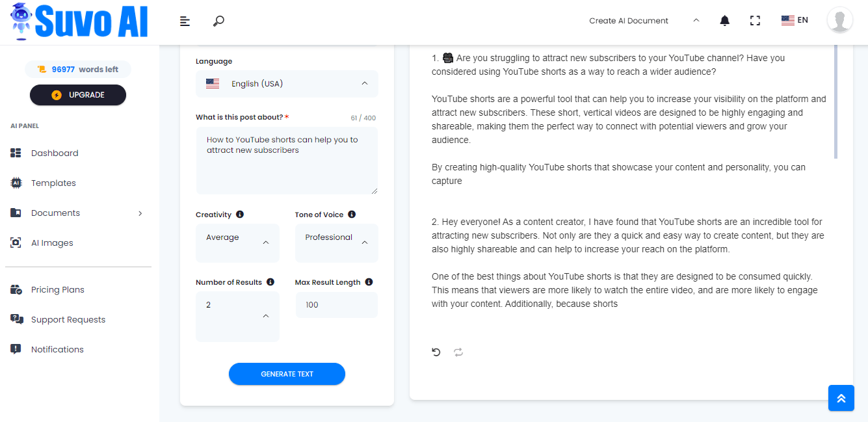This screenshot has height=422, width=868.
Task: Open the Tone of Voice dropdown
Action: point(336,243)
